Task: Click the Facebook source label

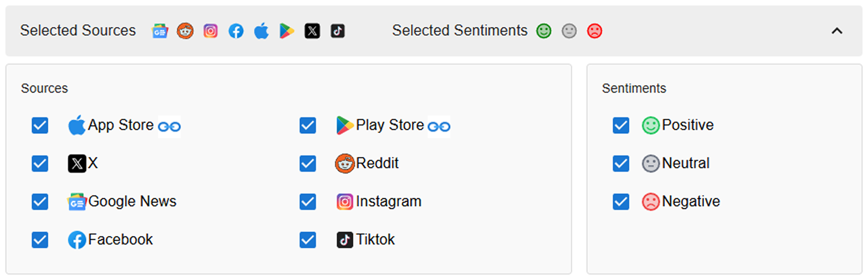Action: (x=120, y=239)
